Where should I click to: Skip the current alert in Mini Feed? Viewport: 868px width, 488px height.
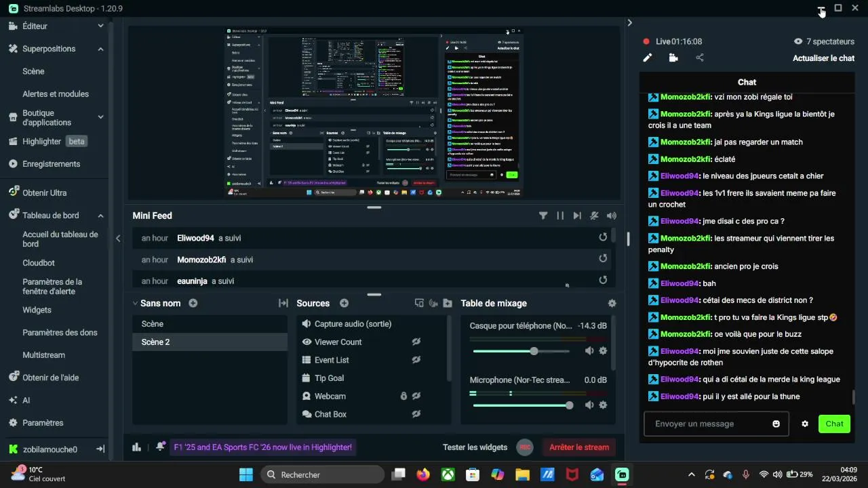(x=577, y=216)
